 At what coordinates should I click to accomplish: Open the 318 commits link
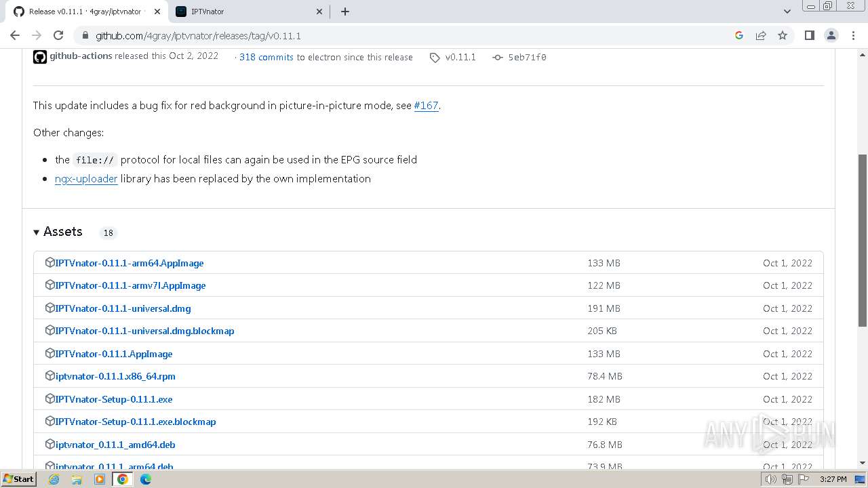(267, 57)
